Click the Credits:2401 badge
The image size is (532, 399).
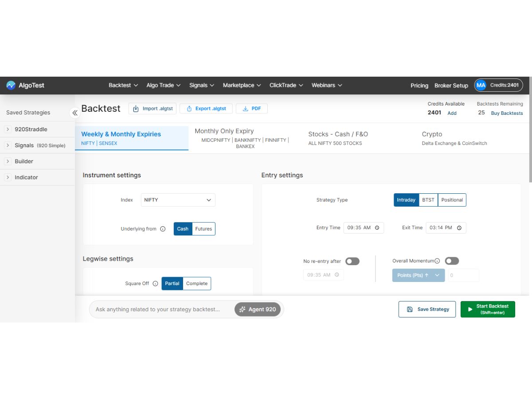point(499,85)
